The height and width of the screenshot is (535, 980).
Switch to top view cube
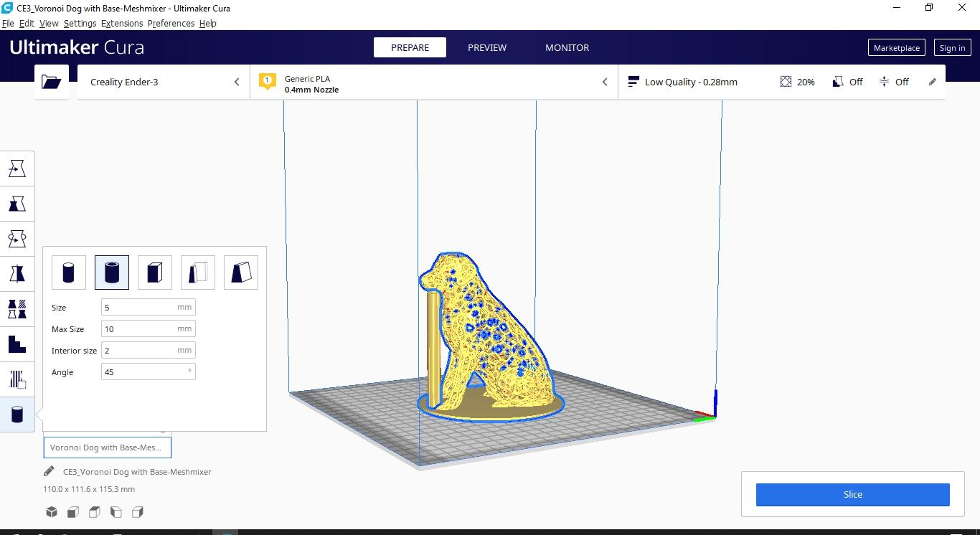pos(95,512)
